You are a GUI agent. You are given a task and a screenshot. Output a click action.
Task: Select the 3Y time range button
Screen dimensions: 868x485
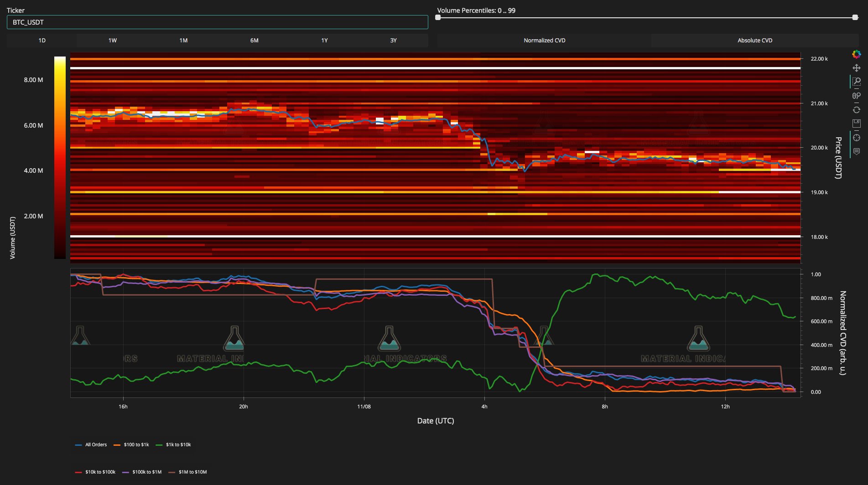[393, 41]
